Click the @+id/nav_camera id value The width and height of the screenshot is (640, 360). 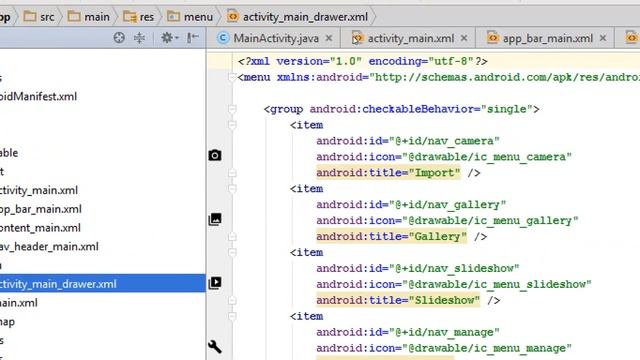pyautogui.click(x=444, y=141)
